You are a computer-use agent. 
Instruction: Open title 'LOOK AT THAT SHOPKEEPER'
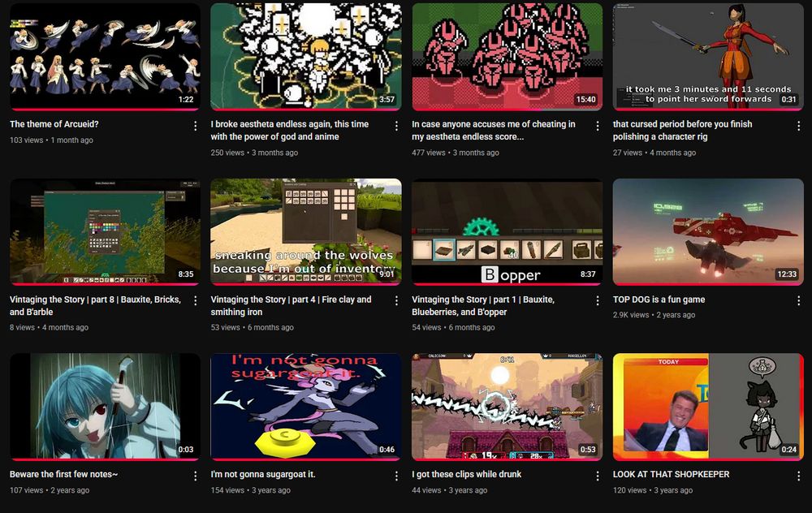tap(672, 474)
